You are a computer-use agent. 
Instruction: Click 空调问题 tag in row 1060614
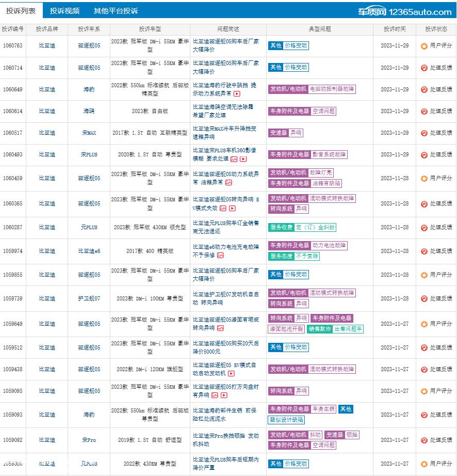click(323, 111)
